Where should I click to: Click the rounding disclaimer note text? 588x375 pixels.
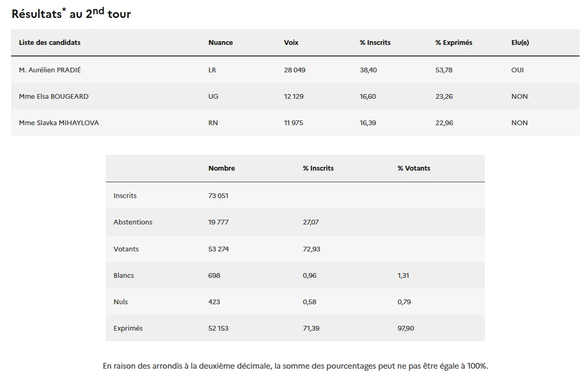click(x=295, y=365)
